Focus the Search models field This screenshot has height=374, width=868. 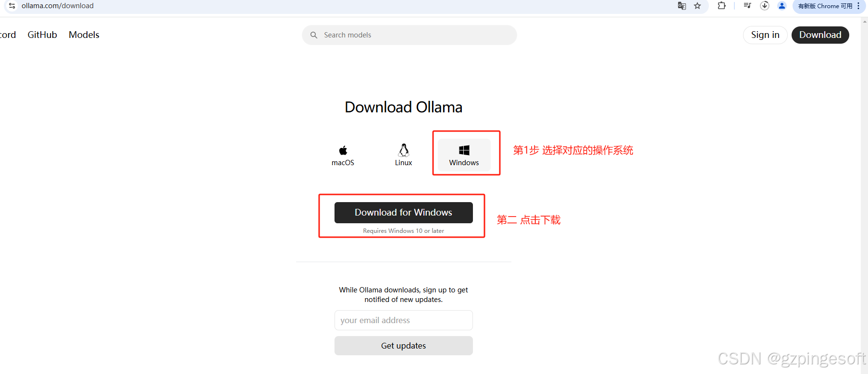(409, 35)
